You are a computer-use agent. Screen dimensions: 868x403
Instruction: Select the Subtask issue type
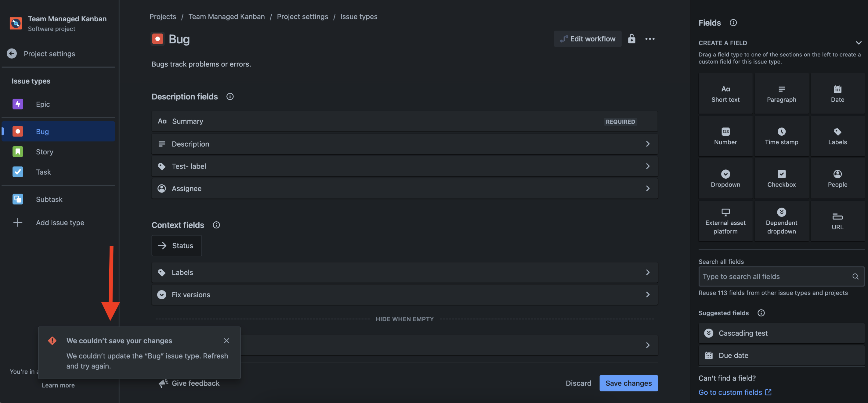click(58, 199)
